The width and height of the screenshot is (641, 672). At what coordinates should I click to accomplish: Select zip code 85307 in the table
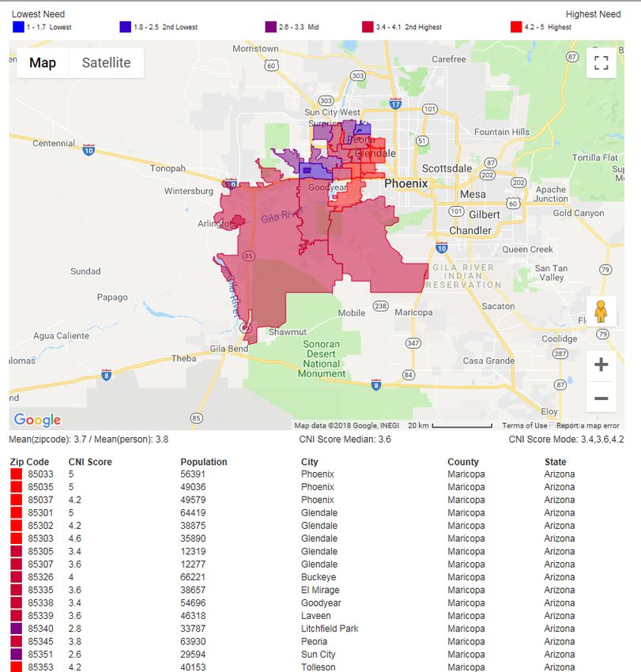pos(41,564)
